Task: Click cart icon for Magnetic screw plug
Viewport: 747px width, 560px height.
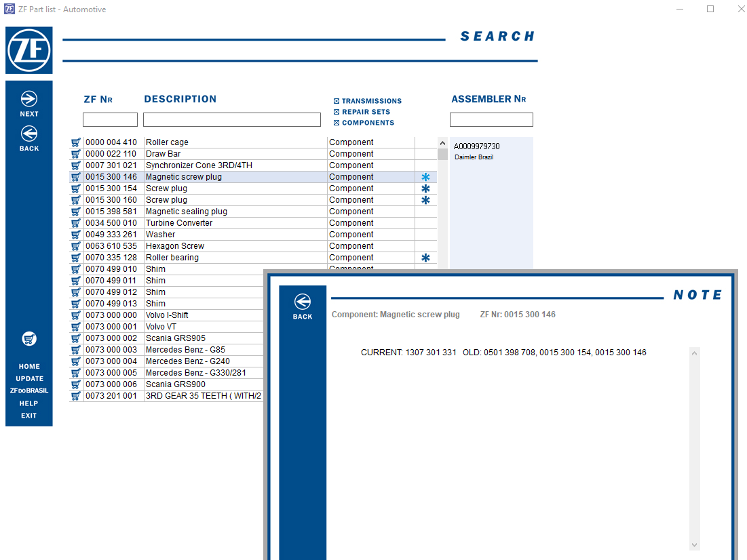Action: pos(76,177)
